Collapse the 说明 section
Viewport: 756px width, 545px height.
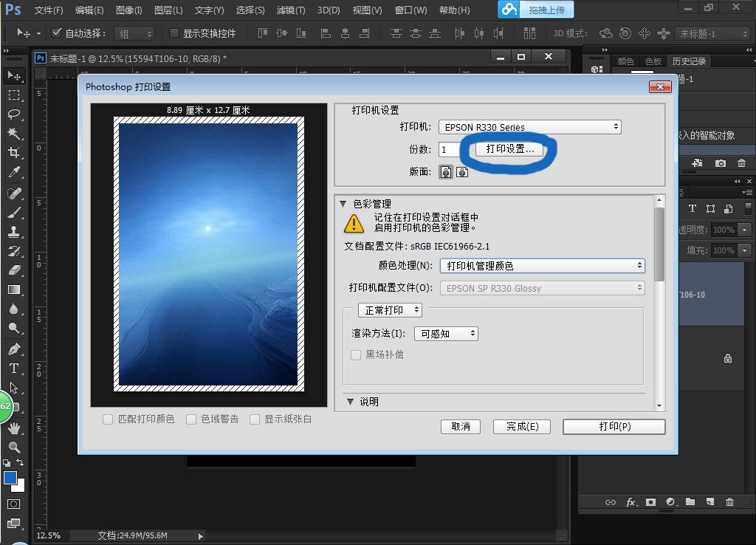point(351,402)
